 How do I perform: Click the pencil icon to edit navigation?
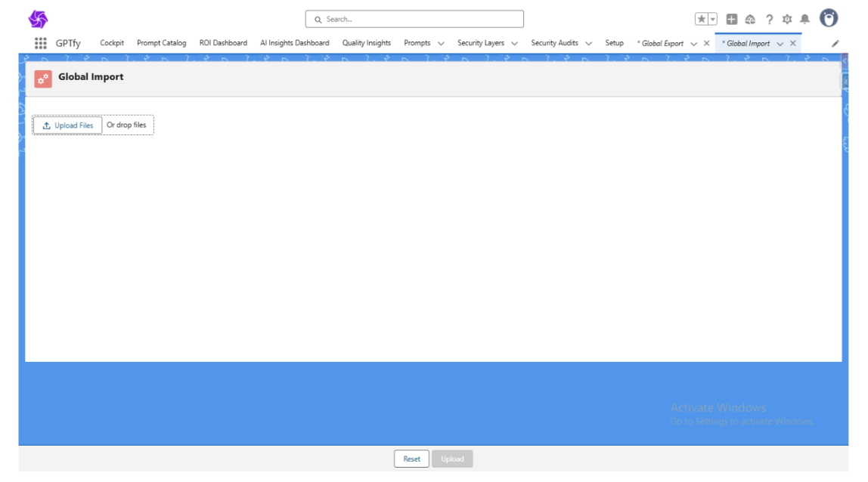click(x=835, y=44)
